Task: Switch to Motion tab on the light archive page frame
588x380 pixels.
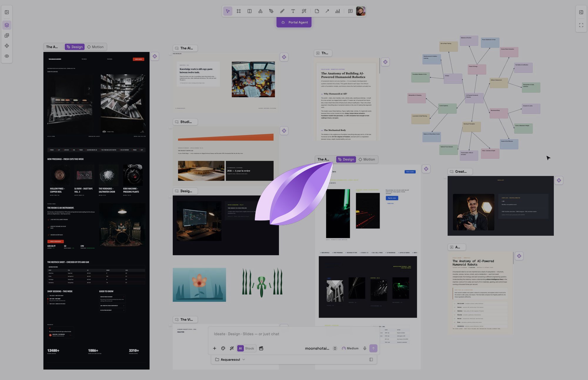Action: tap(367, 159)
